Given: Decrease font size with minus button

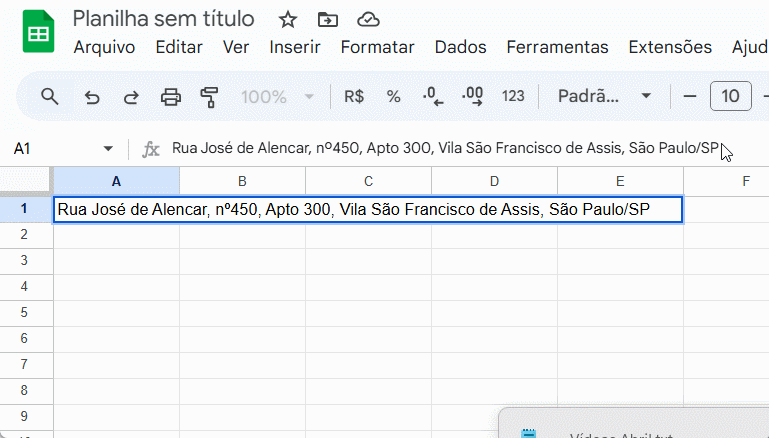Looking at the screenshot, I should (689, 96).
